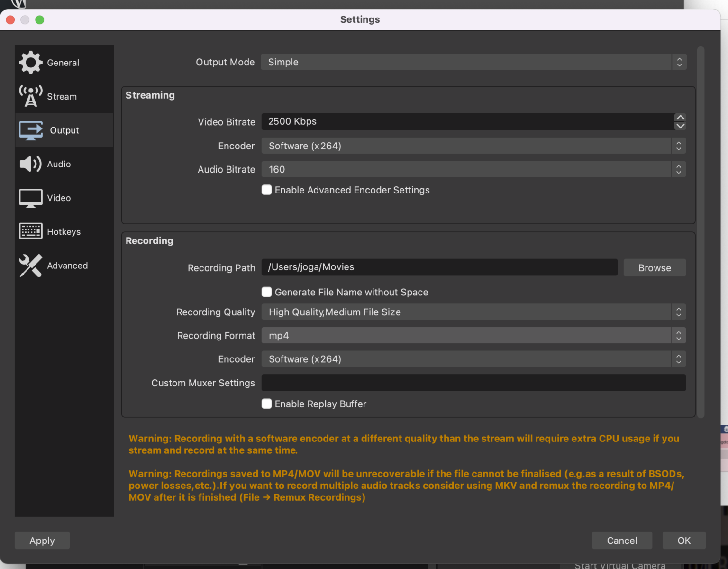
Task: Switch to the Hotkeys settings tab
Action: point(64,232)
